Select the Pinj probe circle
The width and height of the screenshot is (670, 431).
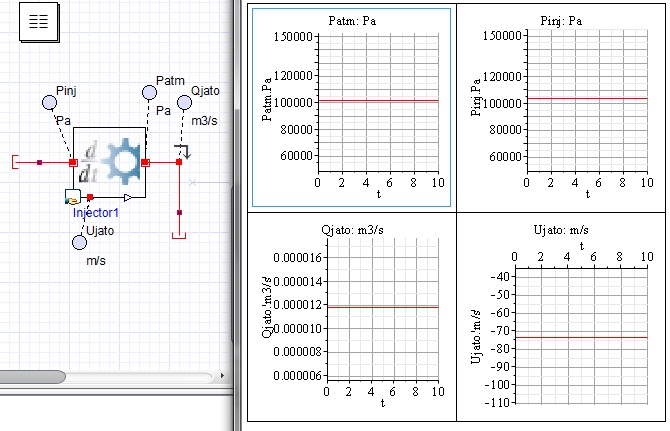(x=49, y=101)
